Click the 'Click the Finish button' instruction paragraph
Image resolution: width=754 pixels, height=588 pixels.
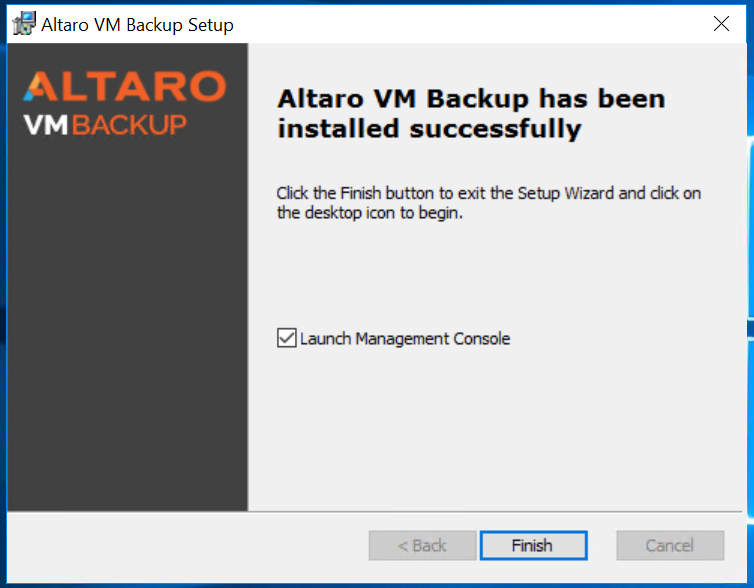(489, 202)
